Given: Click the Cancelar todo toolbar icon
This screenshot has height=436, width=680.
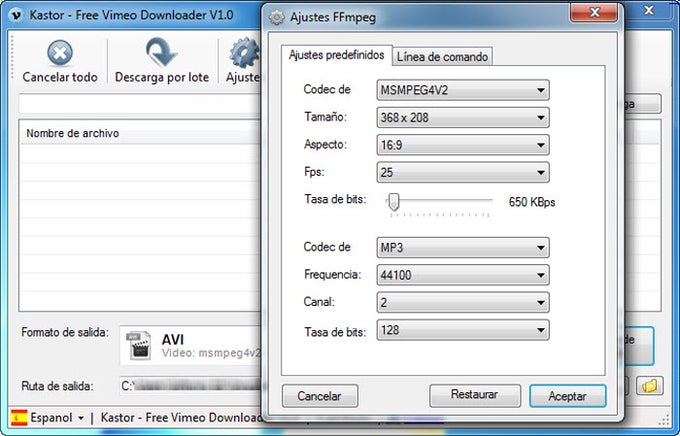Looking at the screenshot, I should coord(60,53).
